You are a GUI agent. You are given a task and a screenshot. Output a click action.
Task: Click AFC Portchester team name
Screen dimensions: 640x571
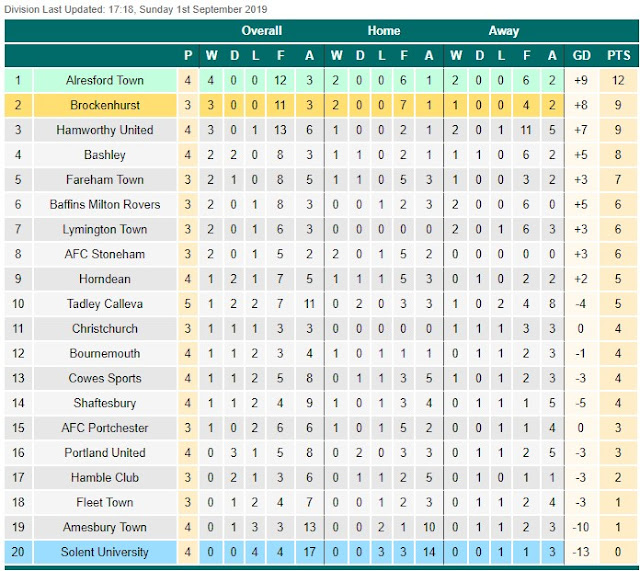pyautogui.click(x=105, y=428)
